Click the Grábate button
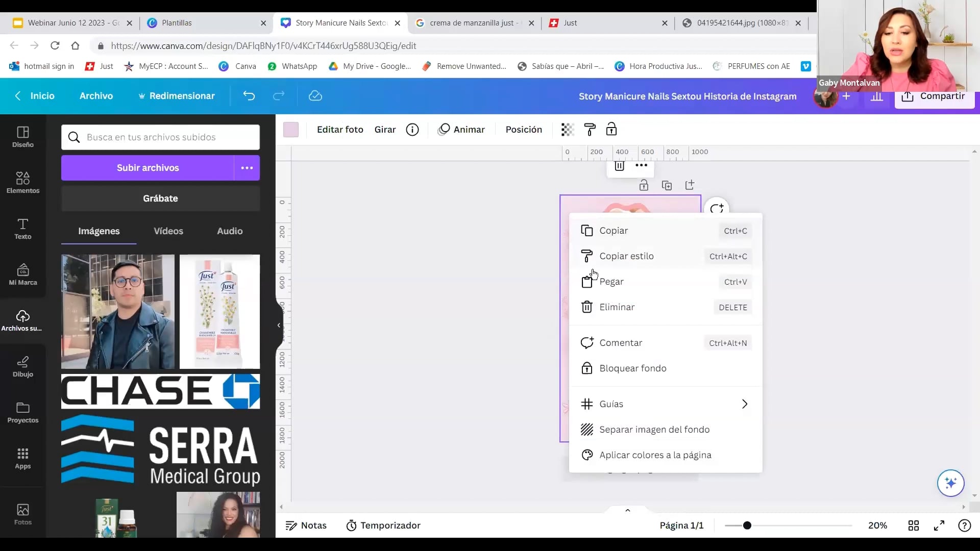Image resolution: width=980 pixels, height=551 pixels. point(160,198)
